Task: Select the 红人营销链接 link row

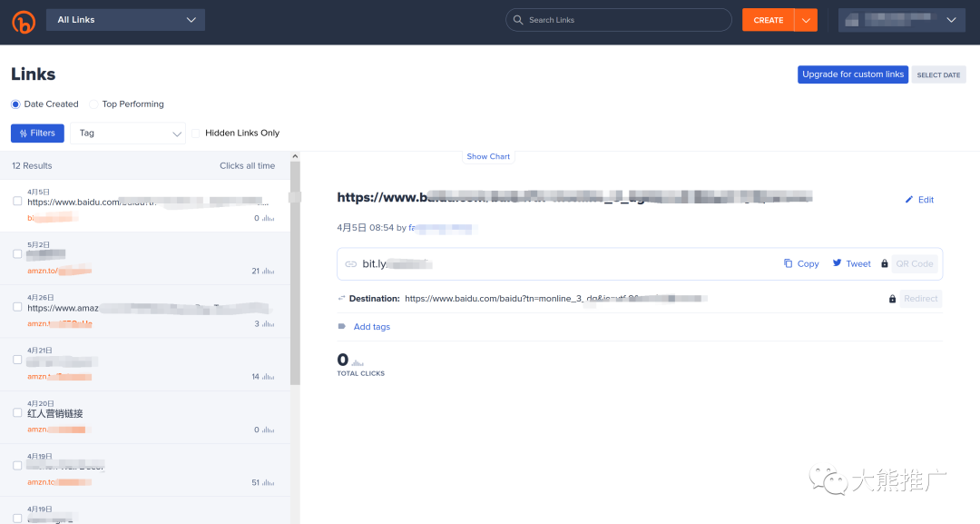Action: pyautogui.click(x=145, y=418)
